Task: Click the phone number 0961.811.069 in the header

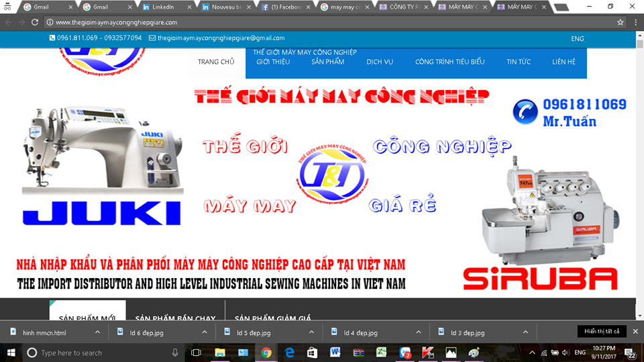Action: coord(77,38)
